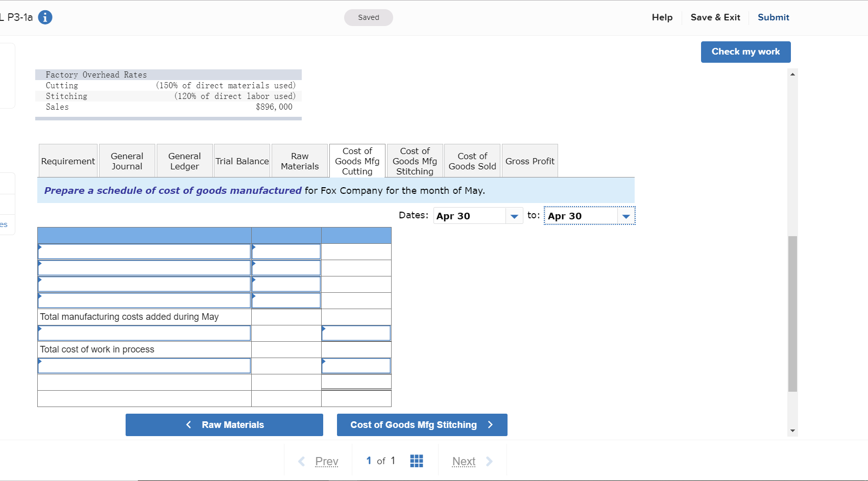Screen dimensions: 868x481
Task: Click the first row middle amount field
Action: pos(286,251)
